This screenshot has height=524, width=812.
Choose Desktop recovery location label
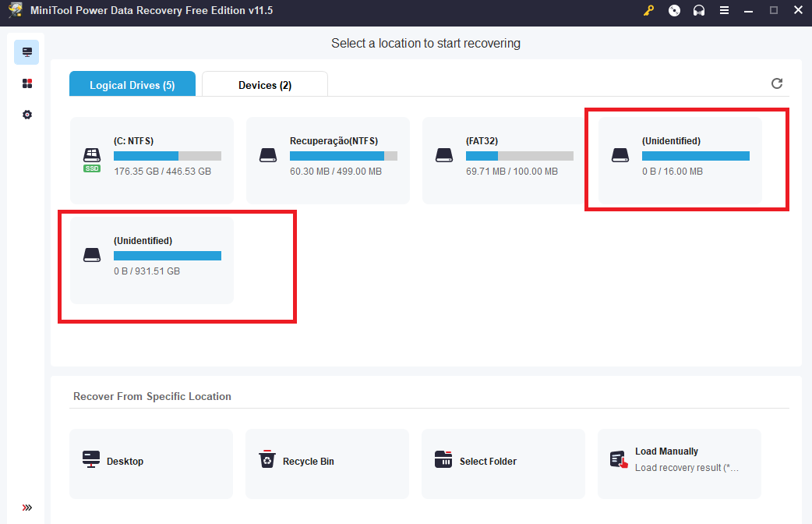pos(125,462)
